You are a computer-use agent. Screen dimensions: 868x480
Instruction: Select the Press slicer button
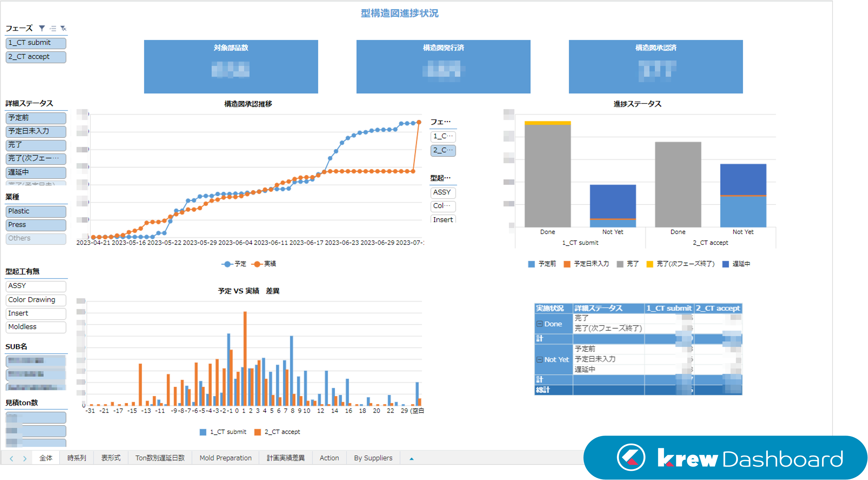tap(36, 225)
